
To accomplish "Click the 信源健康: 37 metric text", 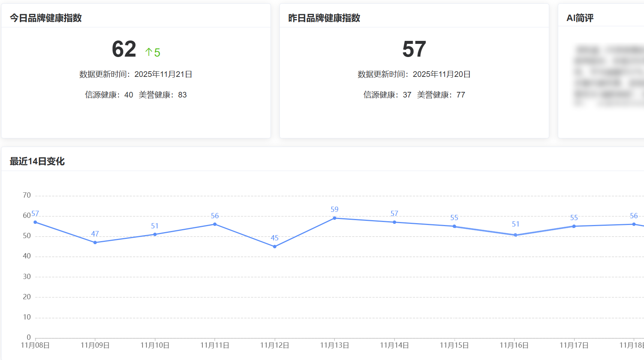I will pyautogui.click(x=387, y=95).
